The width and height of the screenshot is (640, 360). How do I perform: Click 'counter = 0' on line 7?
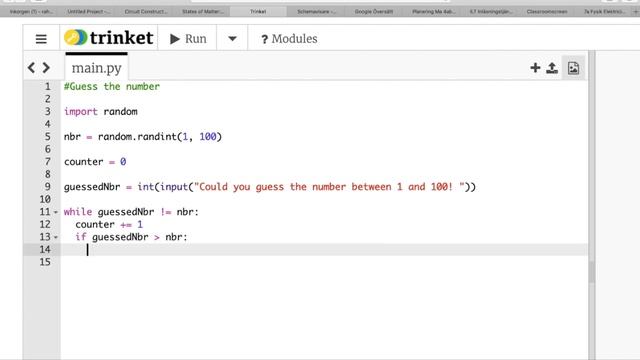click(95, 162)
